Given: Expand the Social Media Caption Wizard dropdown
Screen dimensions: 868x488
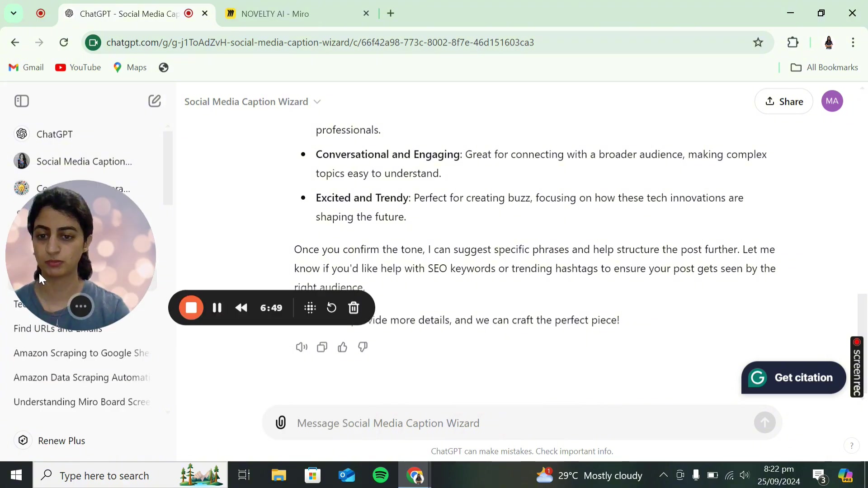Looking at the screenshot, I should tap(253, 102).
